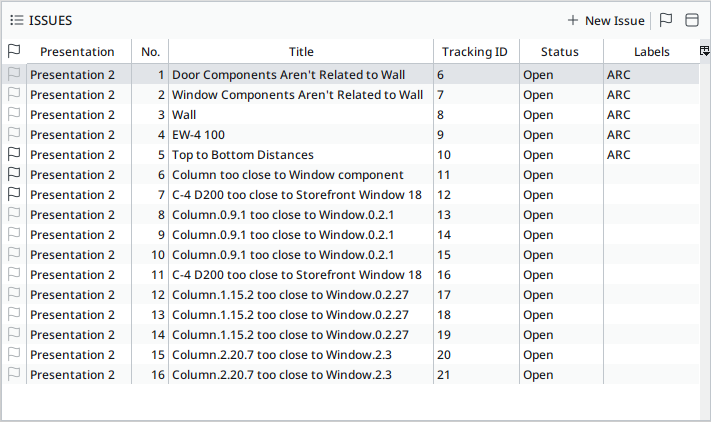711x422 pixels.
Task: Click the Labels column header
Action: tap(651, 51)
